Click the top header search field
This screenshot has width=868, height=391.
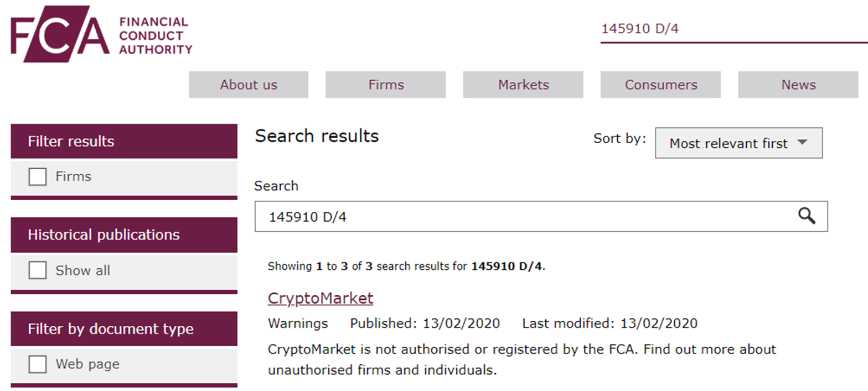tap(731, 29)
